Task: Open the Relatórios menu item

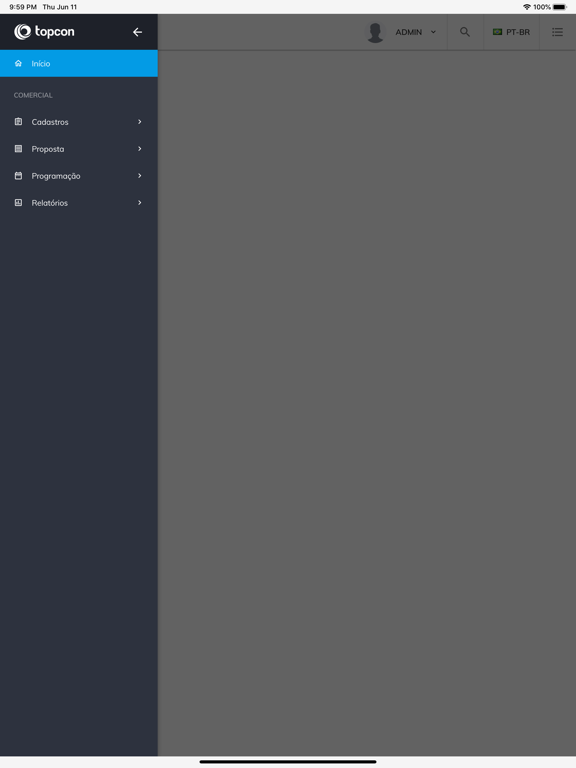Action: 79,202
